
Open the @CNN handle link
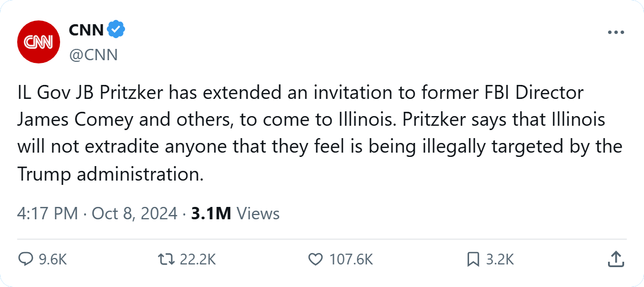click(x=93, y=55)
